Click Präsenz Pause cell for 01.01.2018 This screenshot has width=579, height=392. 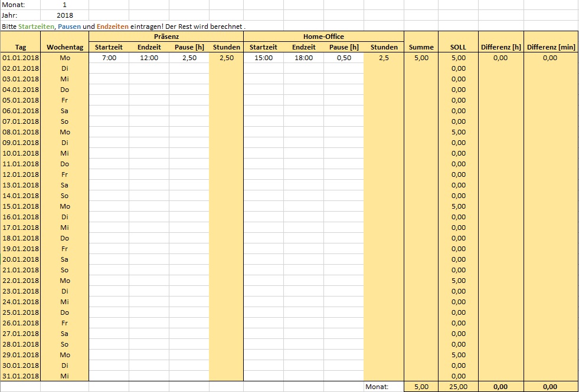189,58
